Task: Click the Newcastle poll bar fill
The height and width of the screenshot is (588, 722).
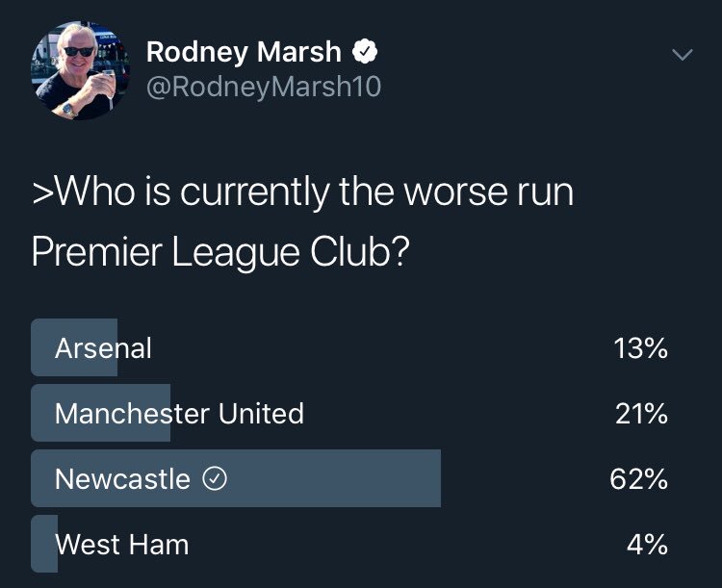Action: tap(236, 479)
